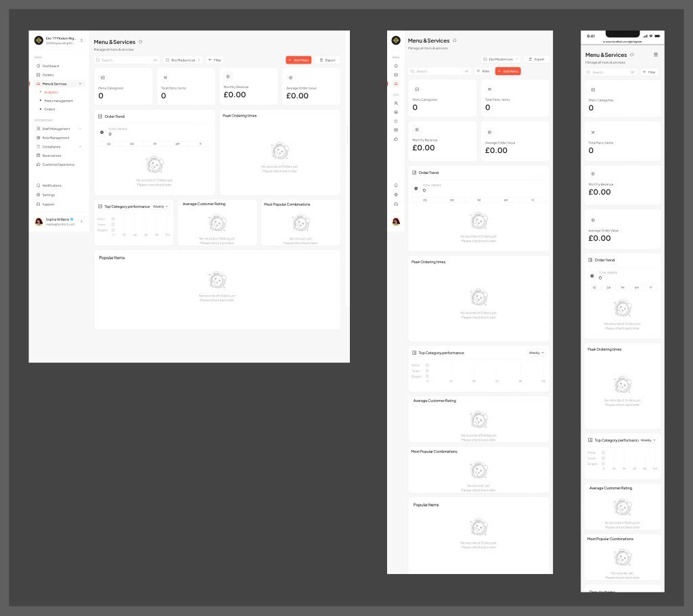The height and width of the screenshot is (616, 693).
Task: Click Filter button in desktop frame
Action: point(215,60)
